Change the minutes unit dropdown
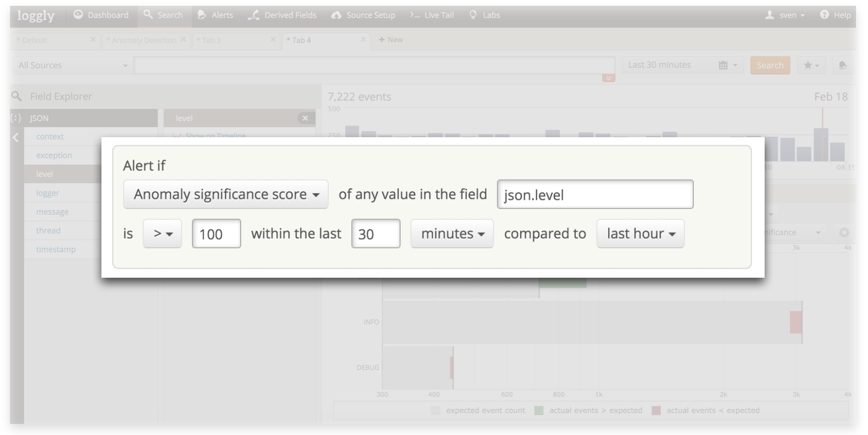The height and width of the screenshot is (435, 868). [x=452, y=234]
